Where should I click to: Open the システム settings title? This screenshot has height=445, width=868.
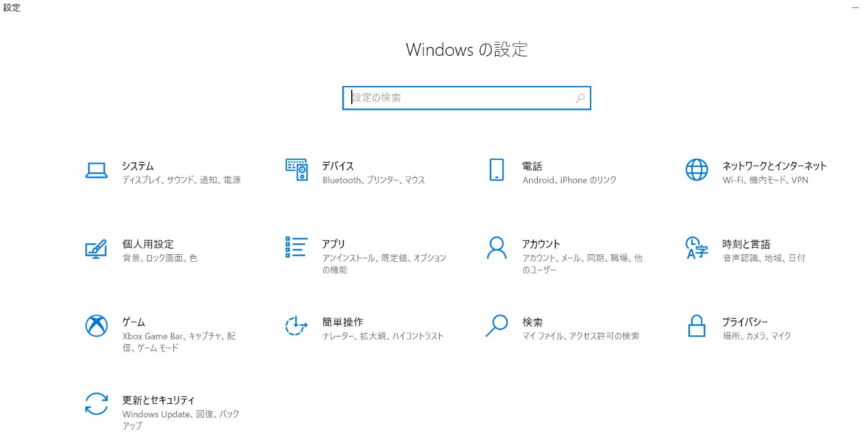[138, 166]
